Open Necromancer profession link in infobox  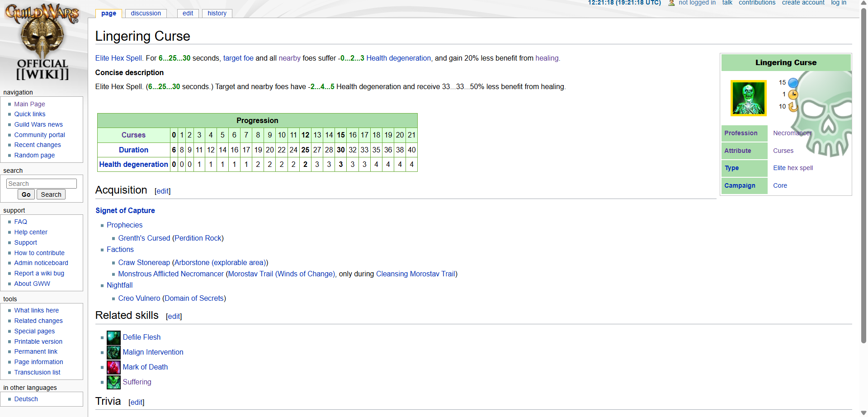(x=792, y=133)
